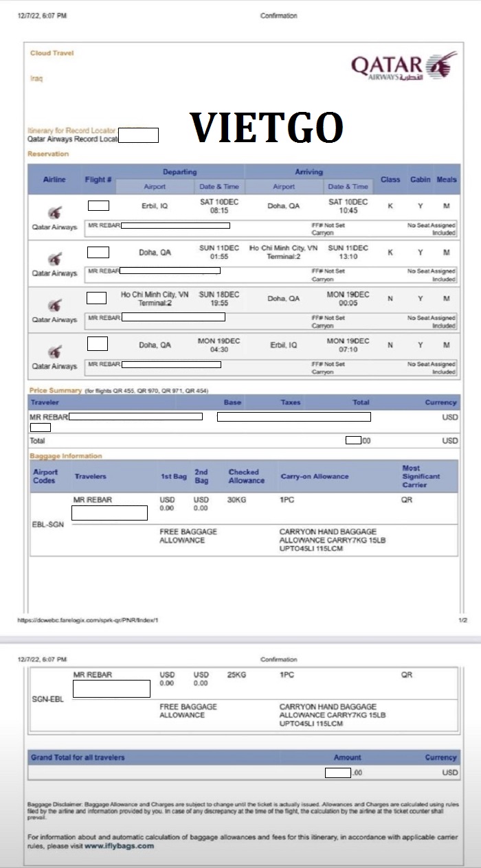This screenshot has width=481, height=868.
Task: Click the 'Price Summary' heading
Action: pyautogui.click(x=55, y=391)
